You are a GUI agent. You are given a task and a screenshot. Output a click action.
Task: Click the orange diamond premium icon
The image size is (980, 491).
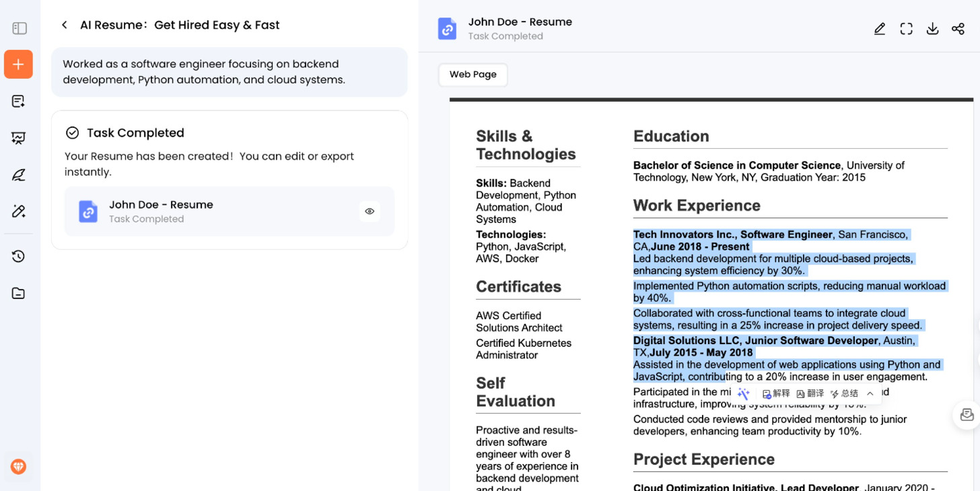[x=18, y=466]
